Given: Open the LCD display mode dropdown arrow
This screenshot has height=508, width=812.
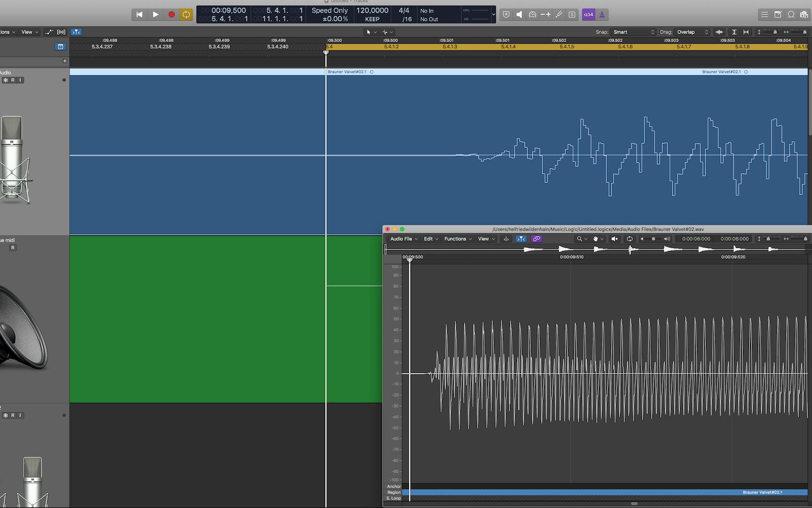Looking at the screenshot, I should (493, 15).
